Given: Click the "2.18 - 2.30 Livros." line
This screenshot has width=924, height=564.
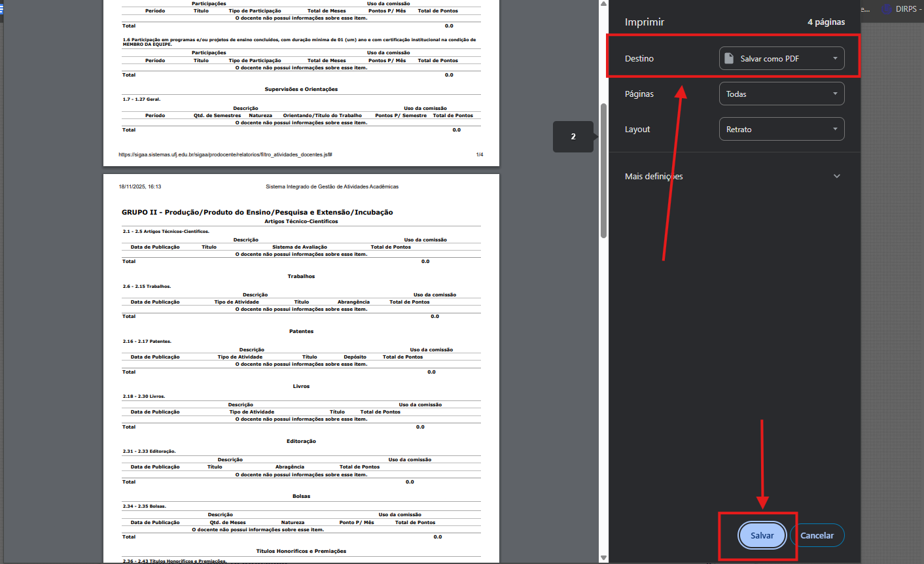Looking at the screenshot, I should pyautogui.click(x=144, y=397).
